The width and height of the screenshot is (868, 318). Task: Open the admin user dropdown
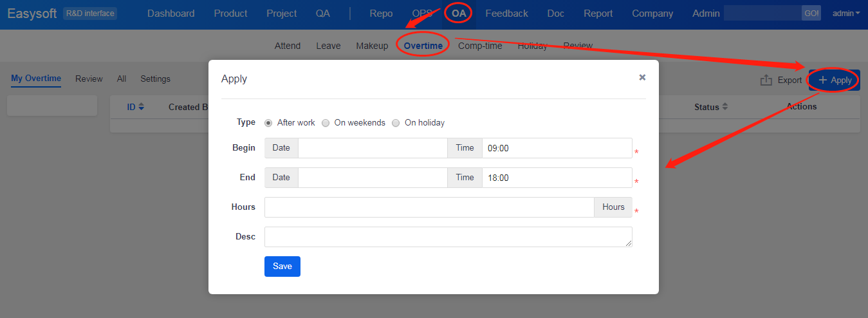point(846,14)
